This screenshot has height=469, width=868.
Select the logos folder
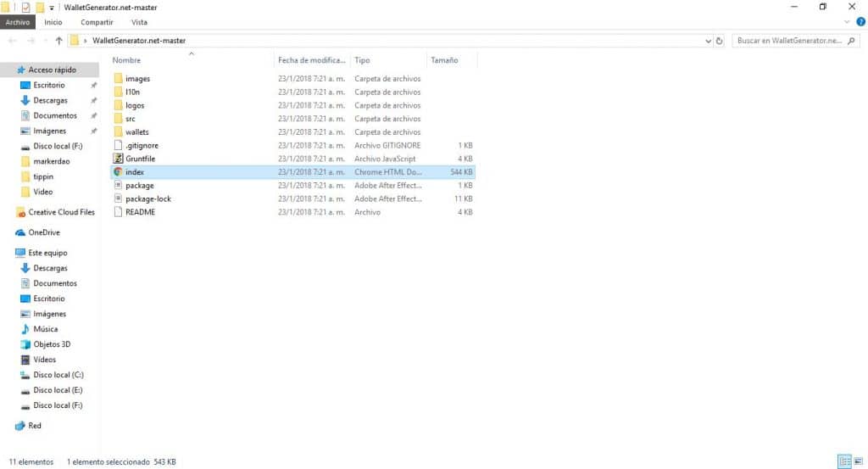135,105
